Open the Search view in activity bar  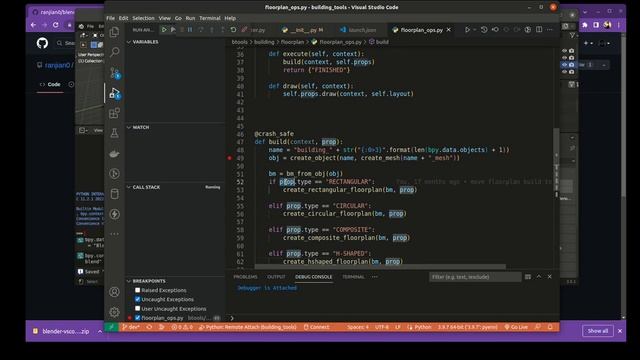pyautogui.click(x=115, y=52)
